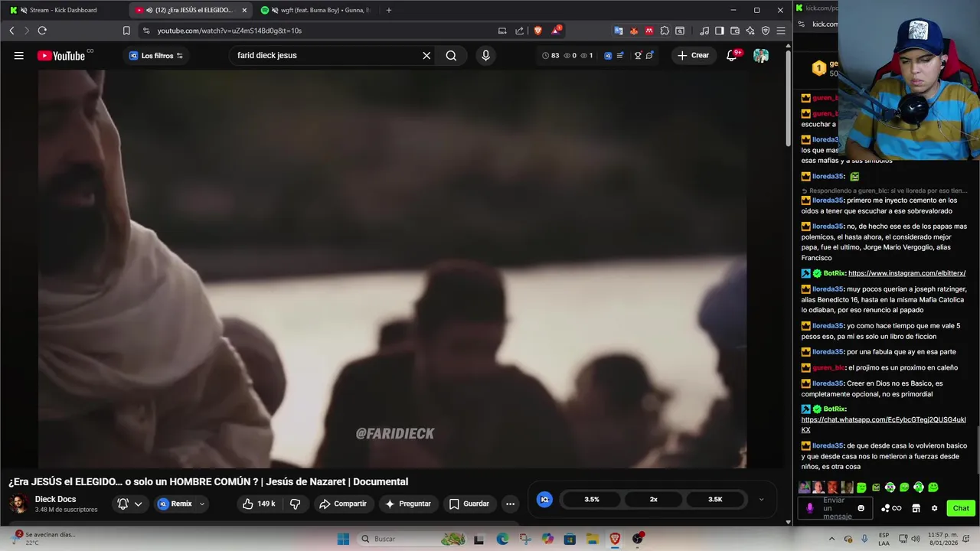This screenshot has width=980, height=551.
Task: Open the Los filtros extension button
Action: (156, 55)
